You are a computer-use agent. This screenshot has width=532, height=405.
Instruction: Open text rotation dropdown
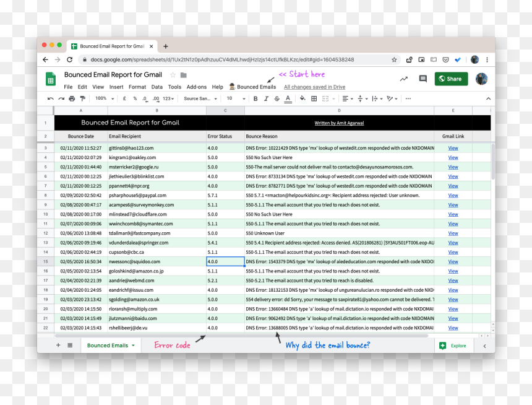pos(392,98)
